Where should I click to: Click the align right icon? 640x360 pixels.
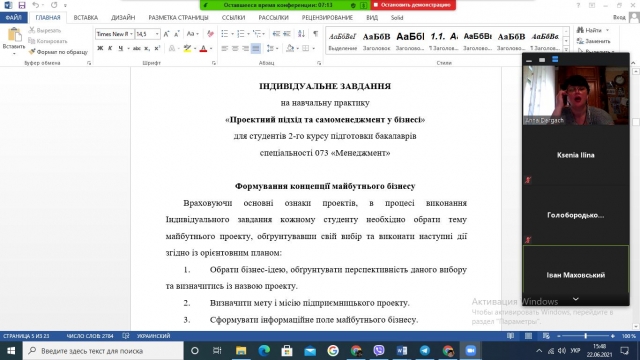pyautogui.click(x=245, y=49)
